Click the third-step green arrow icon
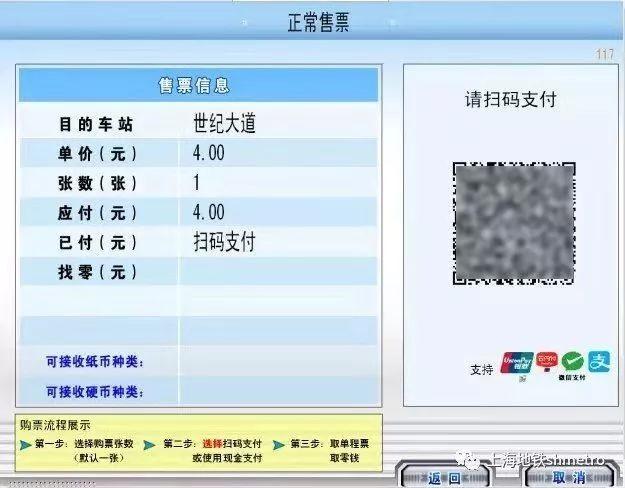The image size is (625, 488). coord(279,445)
